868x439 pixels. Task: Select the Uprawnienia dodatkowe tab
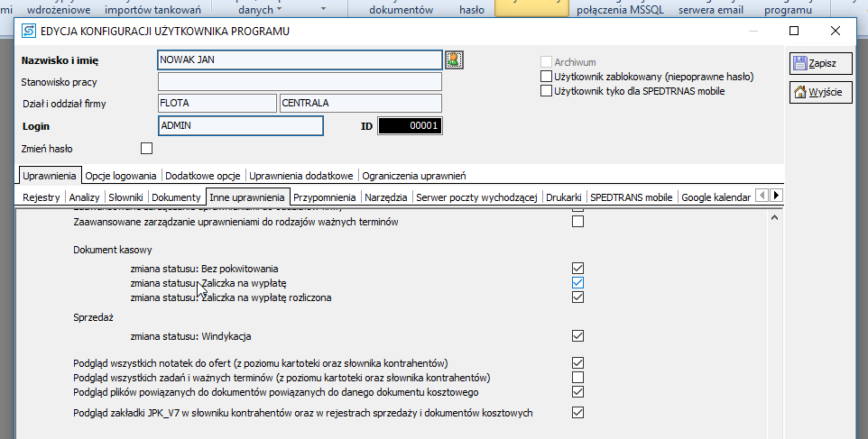(301, 176)
